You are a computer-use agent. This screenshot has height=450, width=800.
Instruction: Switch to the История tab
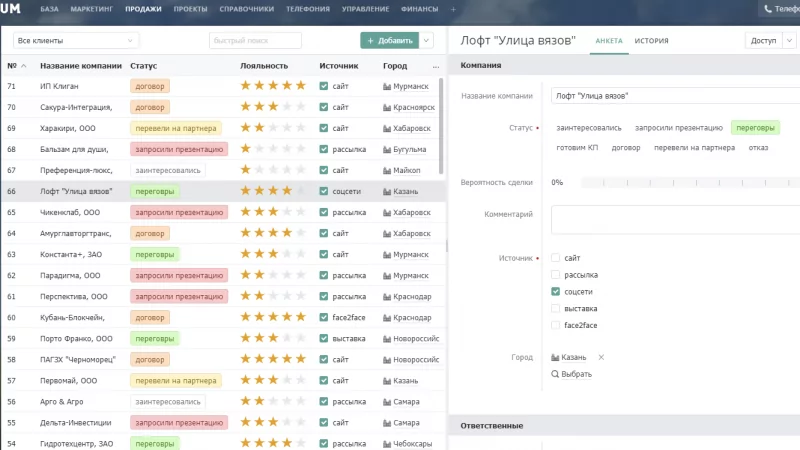[651, 41]
